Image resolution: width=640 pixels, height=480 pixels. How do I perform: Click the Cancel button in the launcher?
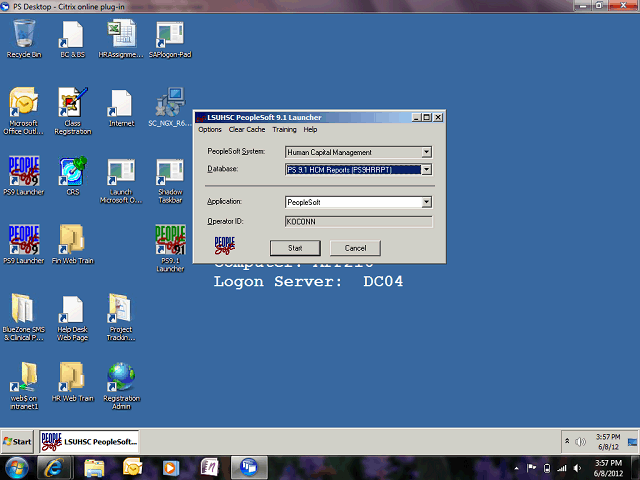(355, 248)
